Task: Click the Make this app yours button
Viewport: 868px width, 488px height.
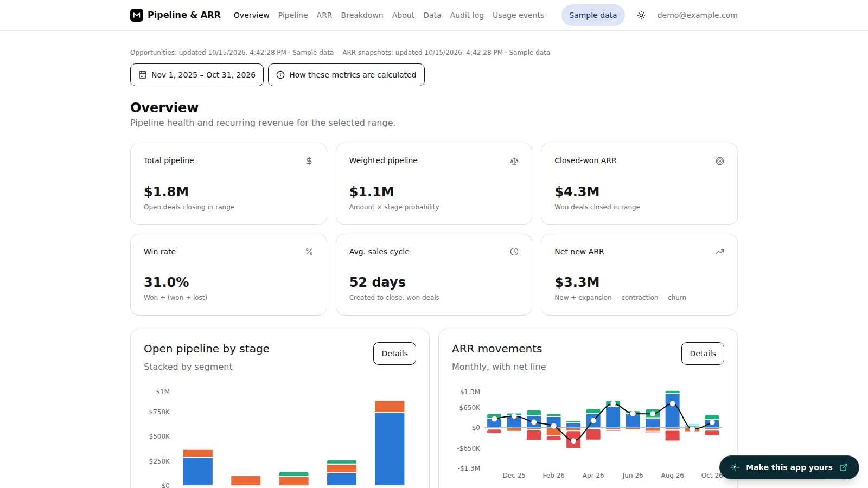Action: pos(789,467)
